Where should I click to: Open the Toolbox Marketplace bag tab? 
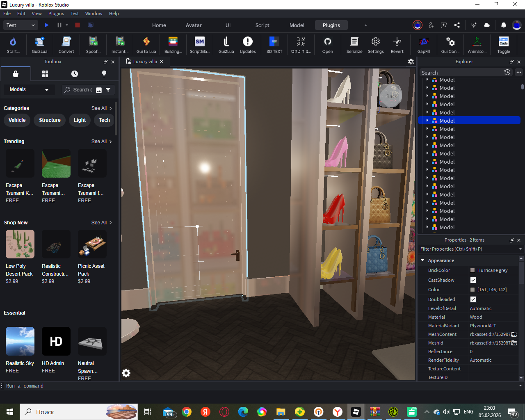coord(16,74)
